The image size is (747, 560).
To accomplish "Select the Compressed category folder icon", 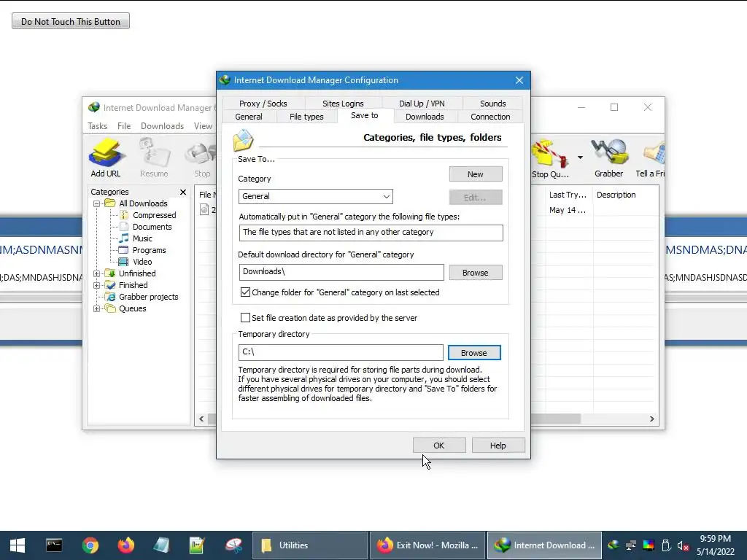I will (124, 215).
